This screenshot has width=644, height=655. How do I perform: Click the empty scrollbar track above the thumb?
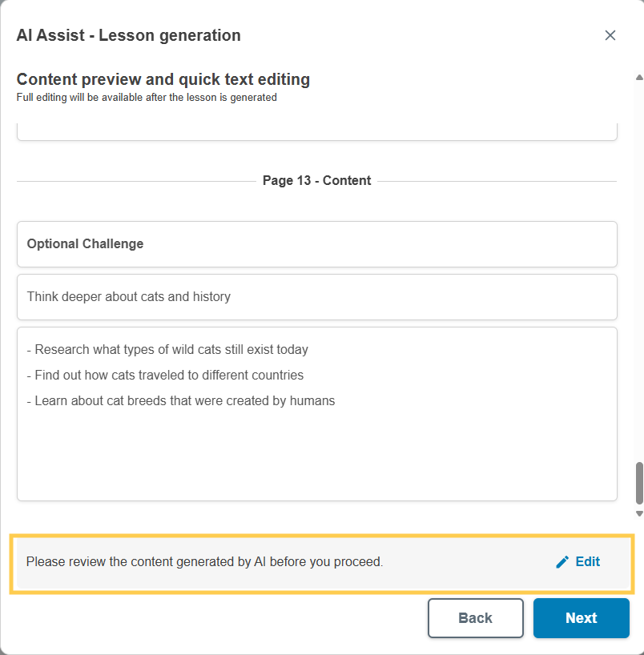(x=638, y=272)
